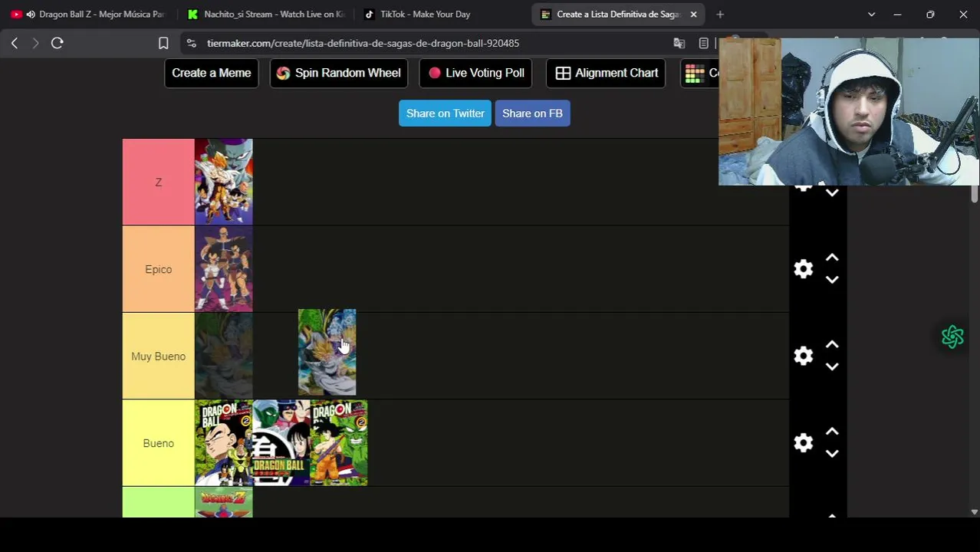
Task: Minimize the browser window
Action: click(x=897, y=15)
